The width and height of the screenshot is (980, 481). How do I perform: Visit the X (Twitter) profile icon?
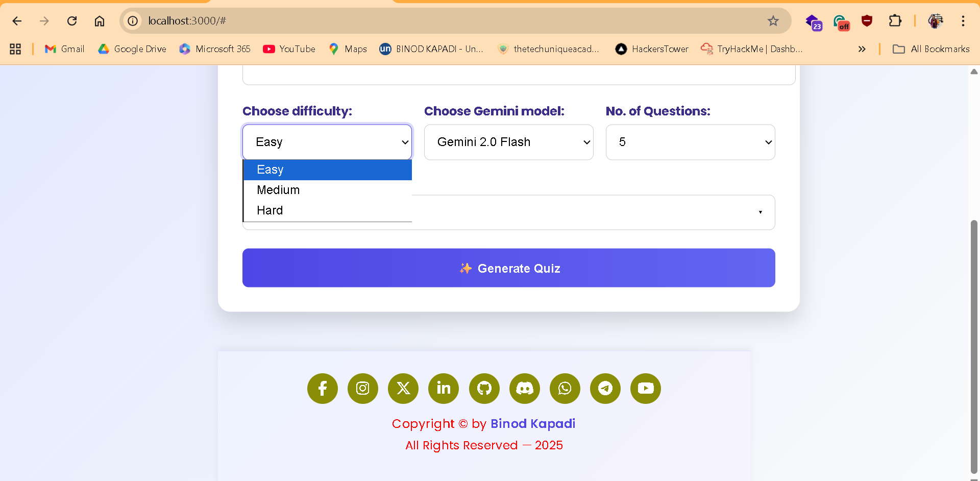click(403, 389)
